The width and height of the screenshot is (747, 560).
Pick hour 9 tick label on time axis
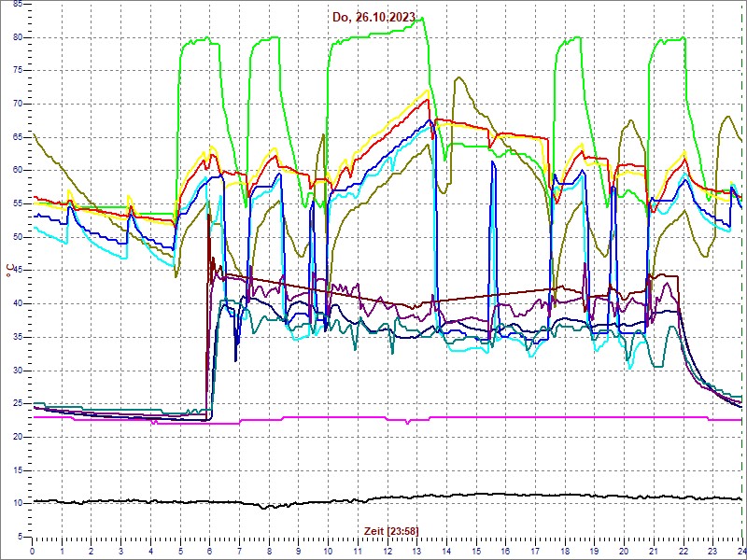click(299, 551)
